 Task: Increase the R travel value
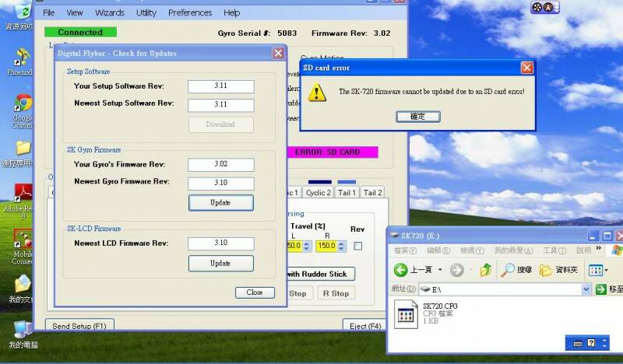tap(341, 243)
